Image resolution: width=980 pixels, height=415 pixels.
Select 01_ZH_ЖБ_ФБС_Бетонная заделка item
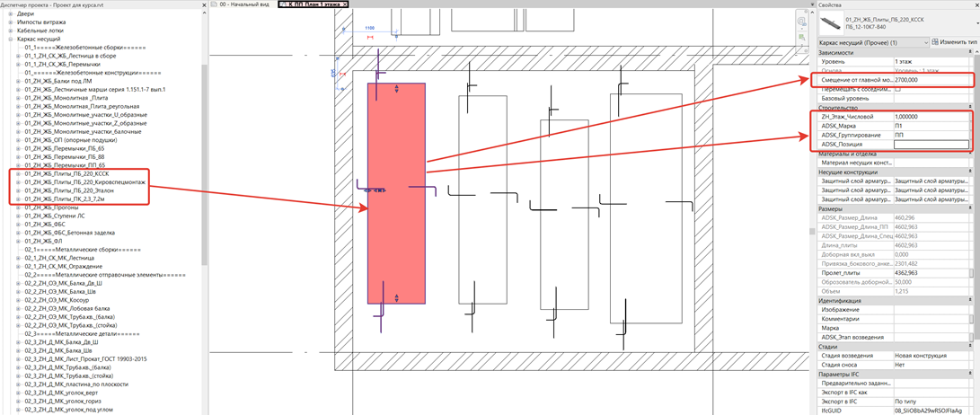coord(70,233)
